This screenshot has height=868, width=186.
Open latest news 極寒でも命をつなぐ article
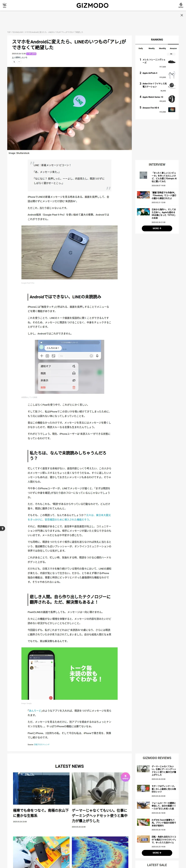[x=41, y=813]
